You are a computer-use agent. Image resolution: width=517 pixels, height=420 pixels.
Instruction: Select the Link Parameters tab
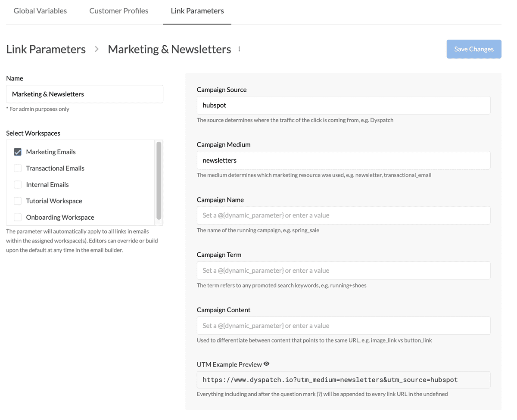pos(197,11)
